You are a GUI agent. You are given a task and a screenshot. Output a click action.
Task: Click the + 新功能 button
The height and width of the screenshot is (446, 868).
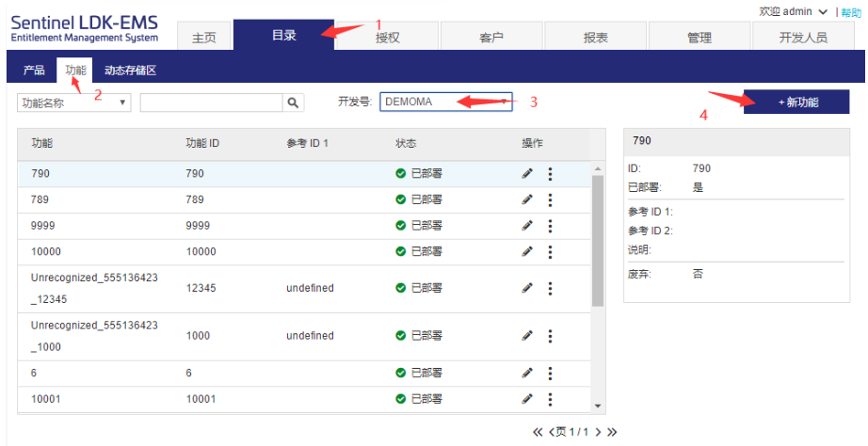click(796, 102)
